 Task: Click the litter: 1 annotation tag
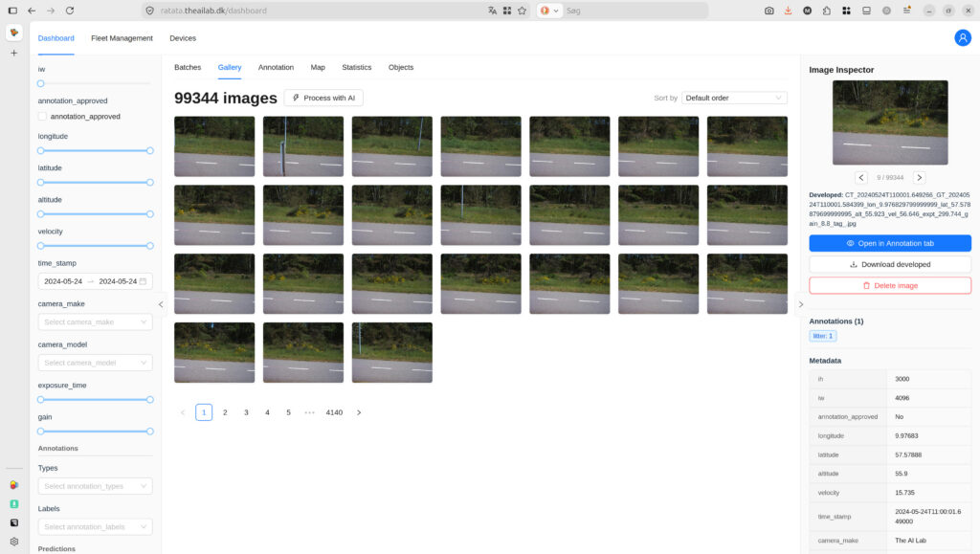pyautogui.click(x=822, y=336)
